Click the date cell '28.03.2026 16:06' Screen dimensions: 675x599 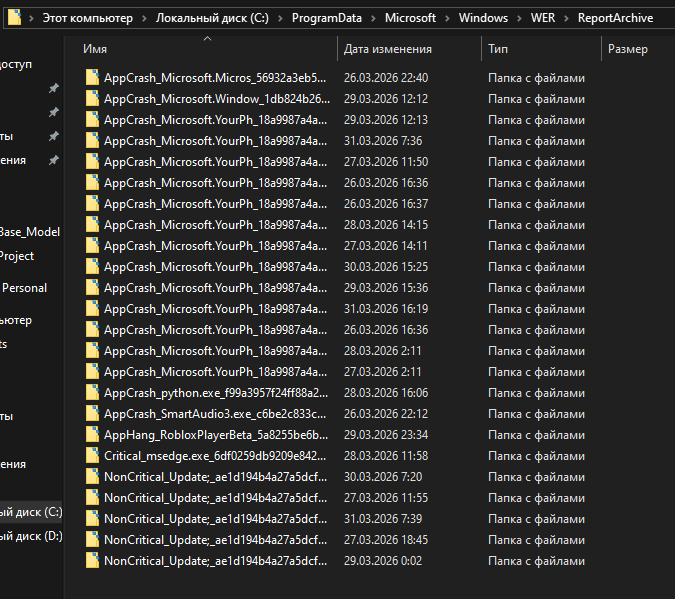(386, 393)
